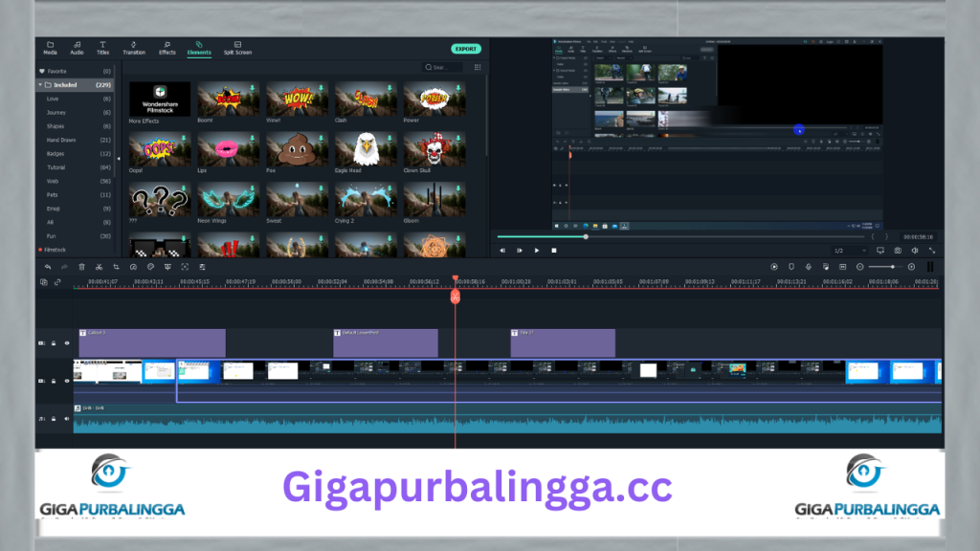The height and width of the screenshot is (551, 980).
Task: Collapse the category sidebar arrow
Action: click(119, 159)
